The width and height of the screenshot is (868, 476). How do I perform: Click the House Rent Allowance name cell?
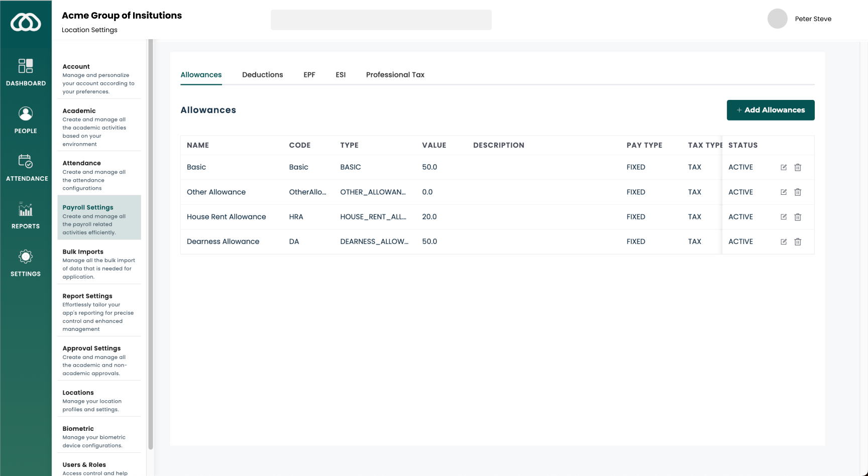click(x=227, y=217)
